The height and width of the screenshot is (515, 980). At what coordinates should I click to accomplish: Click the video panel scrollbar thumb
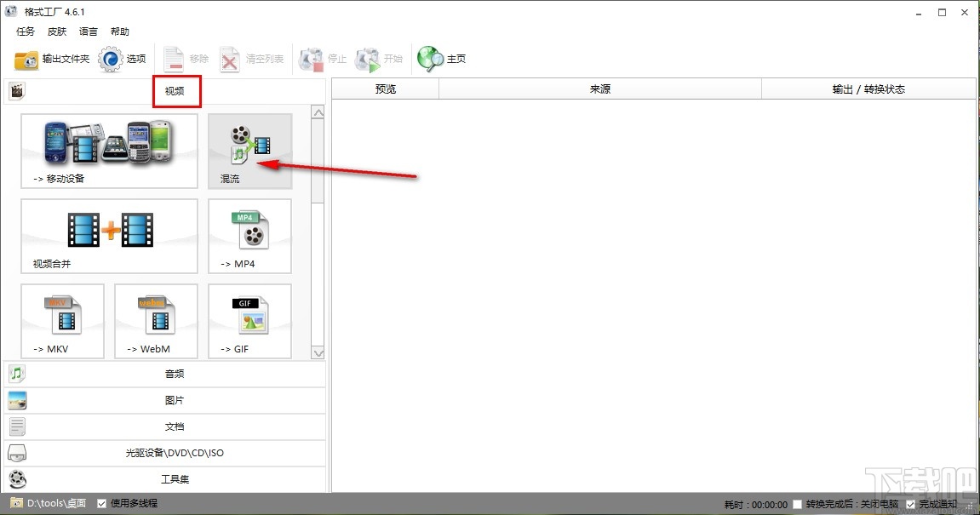pos(318,161)
